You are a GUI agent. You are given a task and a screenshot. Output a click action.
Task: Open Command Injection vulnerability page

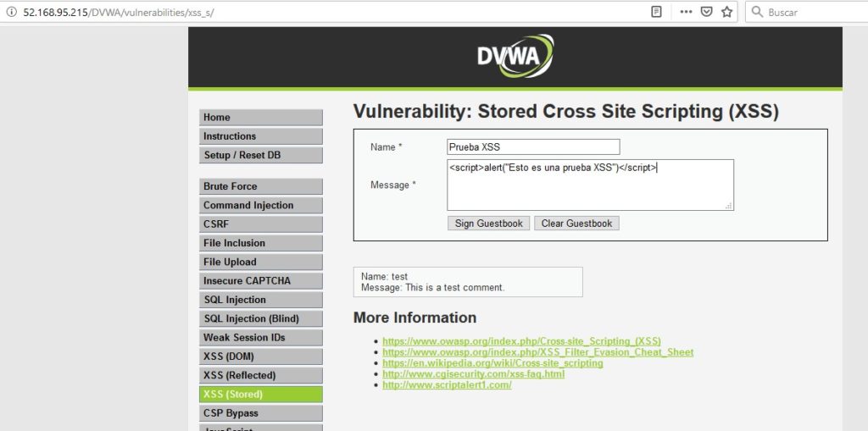[261, 205]
